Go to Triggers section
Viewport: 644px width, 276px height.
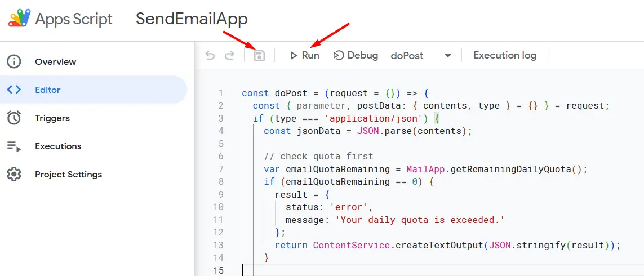[x=52, y=118]
